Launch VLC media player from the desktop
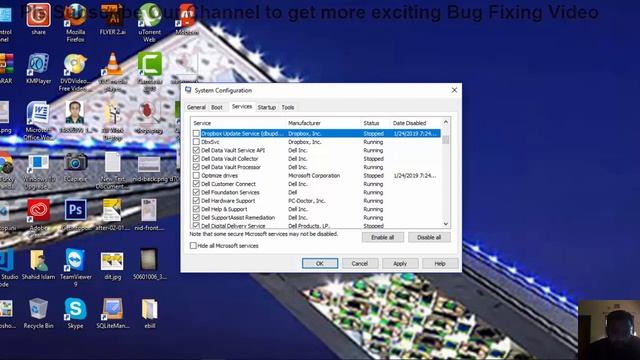Screen dimensions: 640x360 tap(113, 72)
